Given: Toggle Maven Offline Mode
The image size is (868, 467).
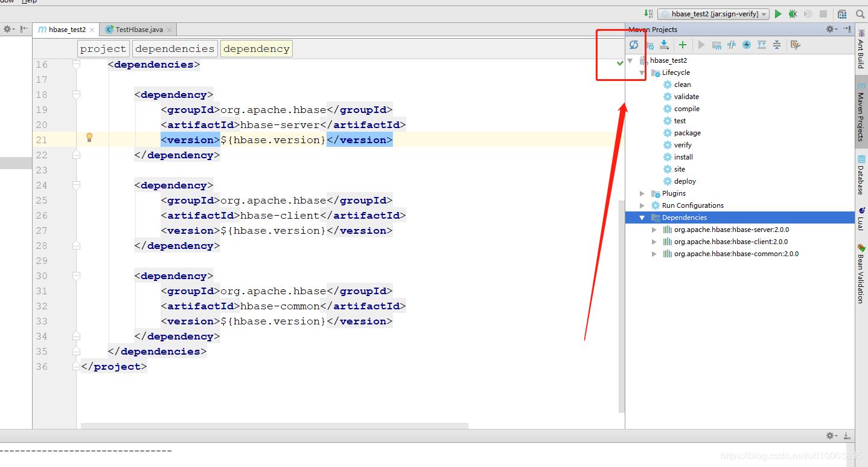Looking at the screenshot, I should (732, 45).
